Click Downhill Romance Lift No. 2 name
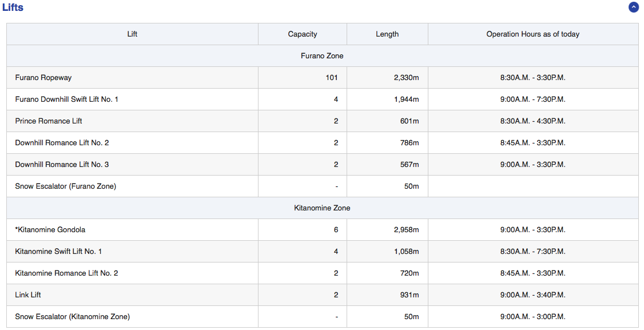 click(x=62, y=143)
